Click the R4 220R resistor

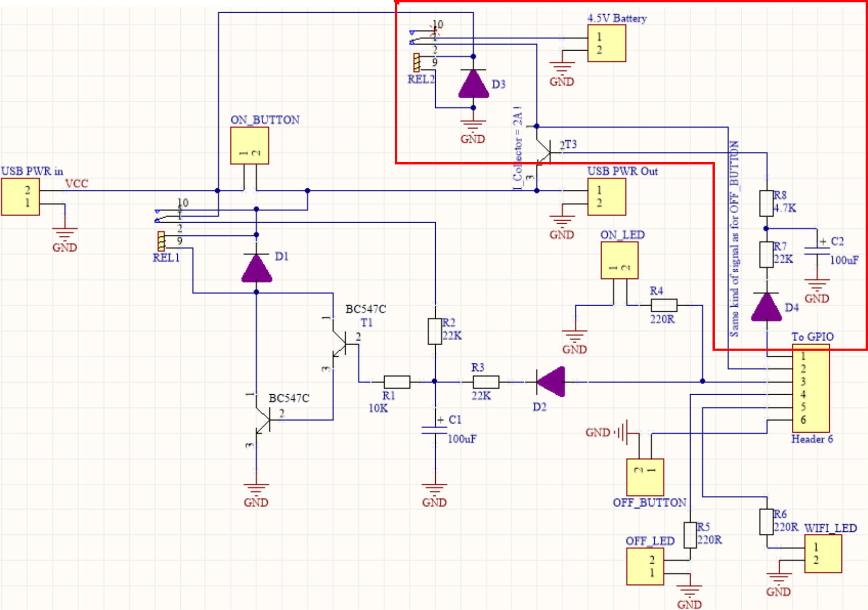coord(664,305)
